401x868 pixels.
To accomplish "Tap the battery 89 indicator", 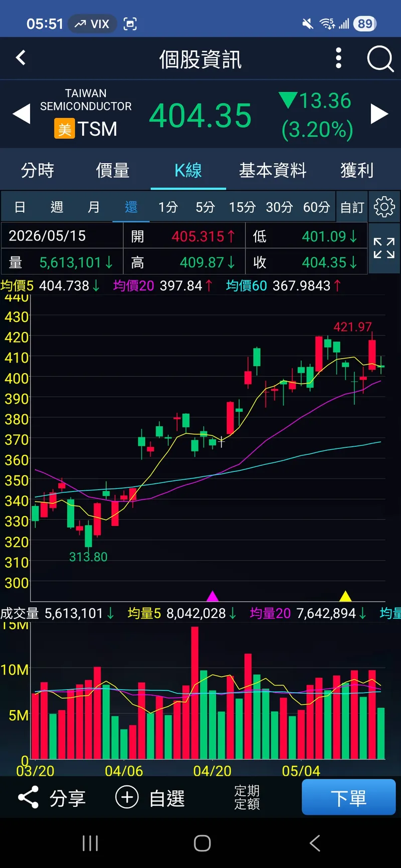I will pos(365,24).
